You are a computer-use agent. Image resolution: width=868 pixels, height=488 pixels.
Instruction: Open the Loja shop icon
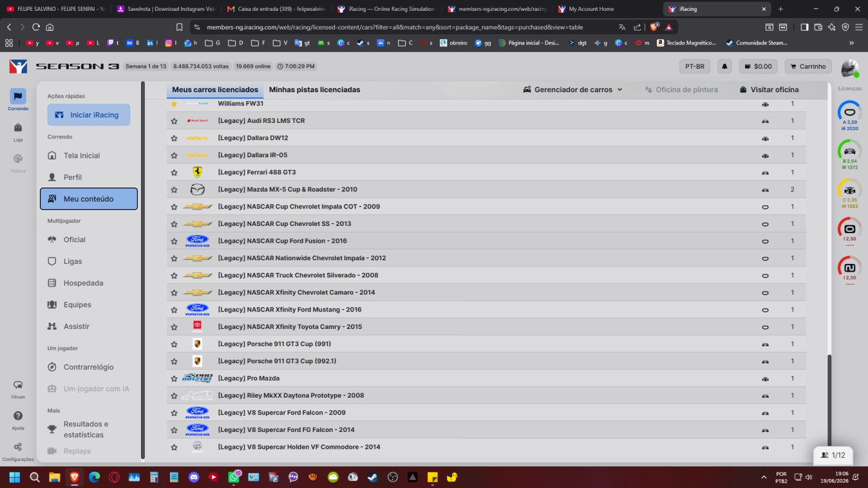(x=18, y=128)
